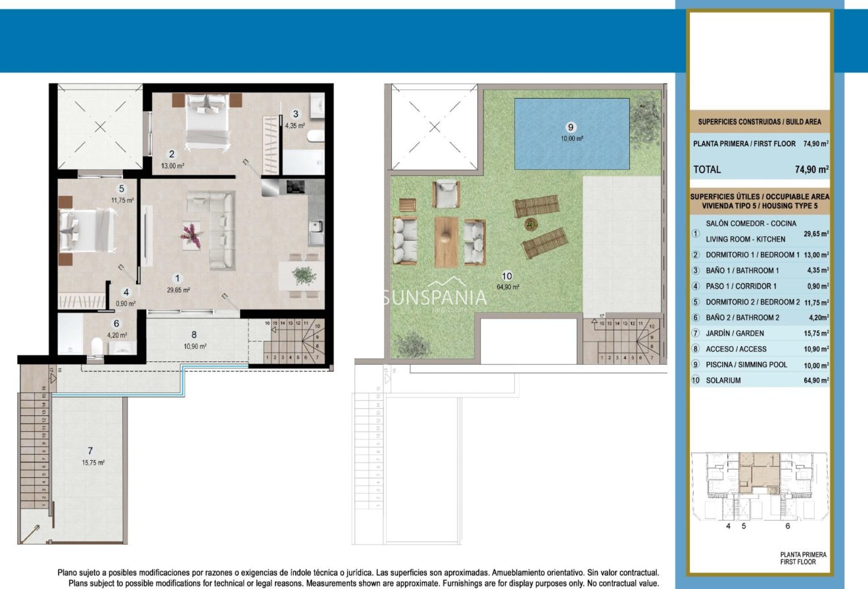
Task: Click circled number 6 in bathroom 2 plan
Action: 116,323
